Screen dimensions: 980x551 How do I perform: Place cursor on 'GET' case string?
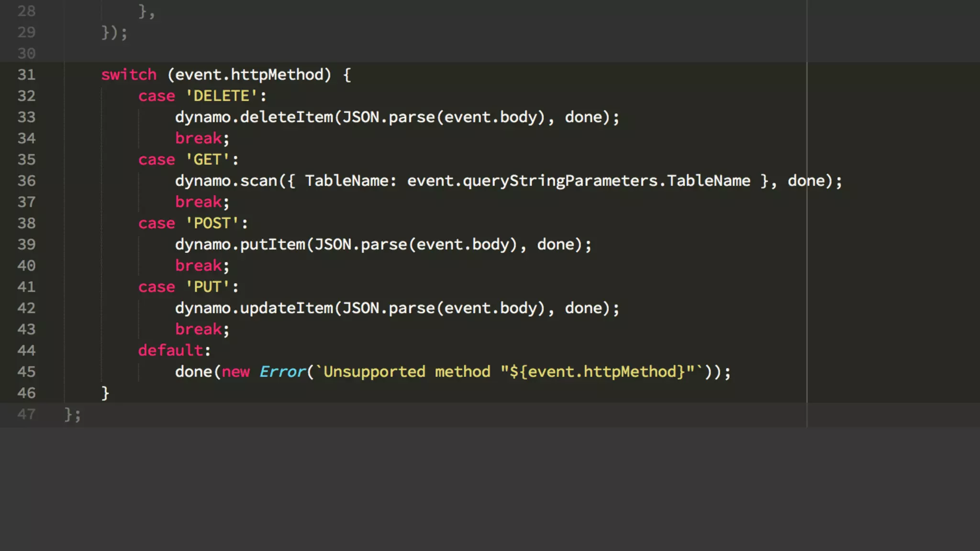(x=207, y=159)
